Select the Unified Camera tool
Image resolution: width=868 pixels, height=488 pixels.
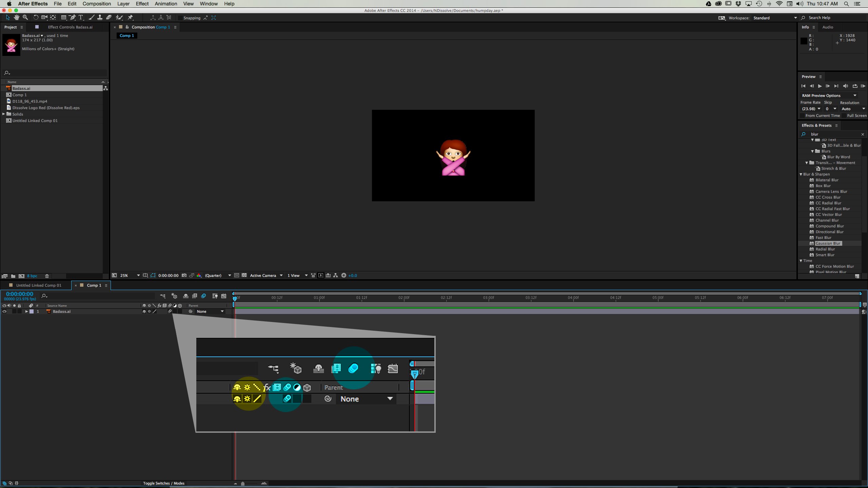[x=44, y=17]
